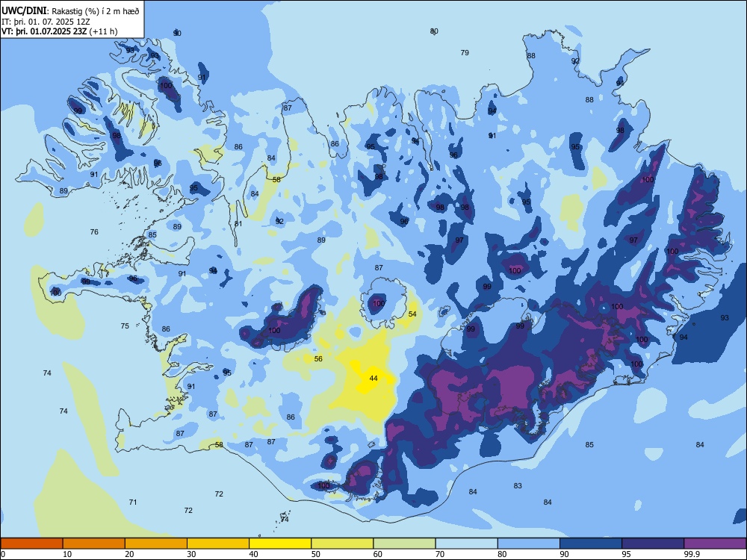Screen dimensions: 747x560
Task: Click the '81' humidity value on the map
Action: coord(238,223)
